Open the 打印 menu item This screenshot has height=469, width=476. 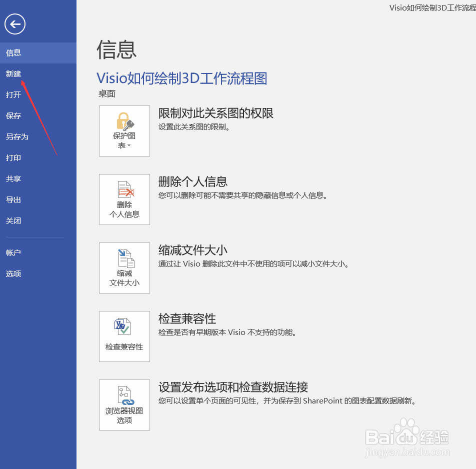(x=38, y=158)
